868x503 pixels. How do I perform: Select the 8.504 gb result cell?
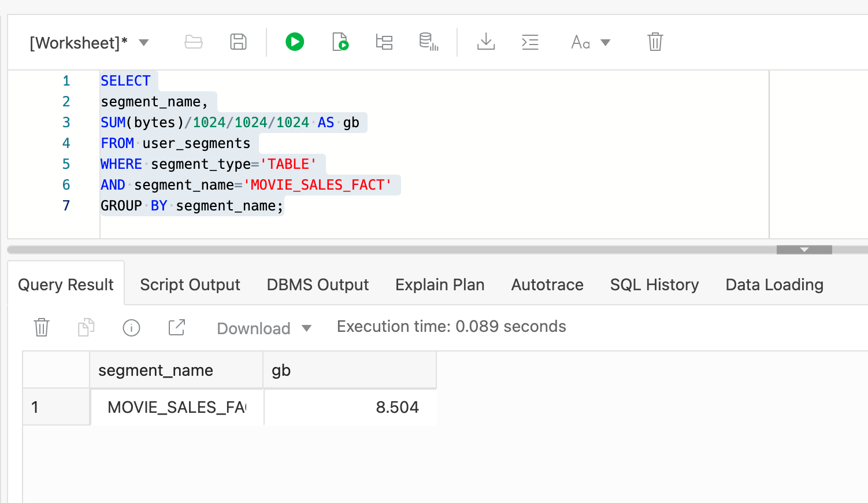coord(350,407)
